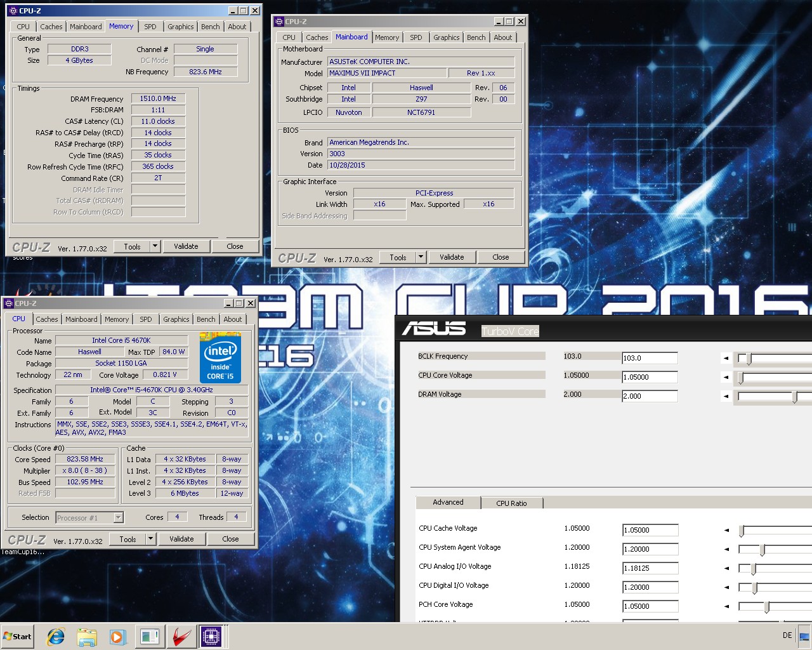Click the Core Speed value 823.58 MHz

(x=85, y=460)
